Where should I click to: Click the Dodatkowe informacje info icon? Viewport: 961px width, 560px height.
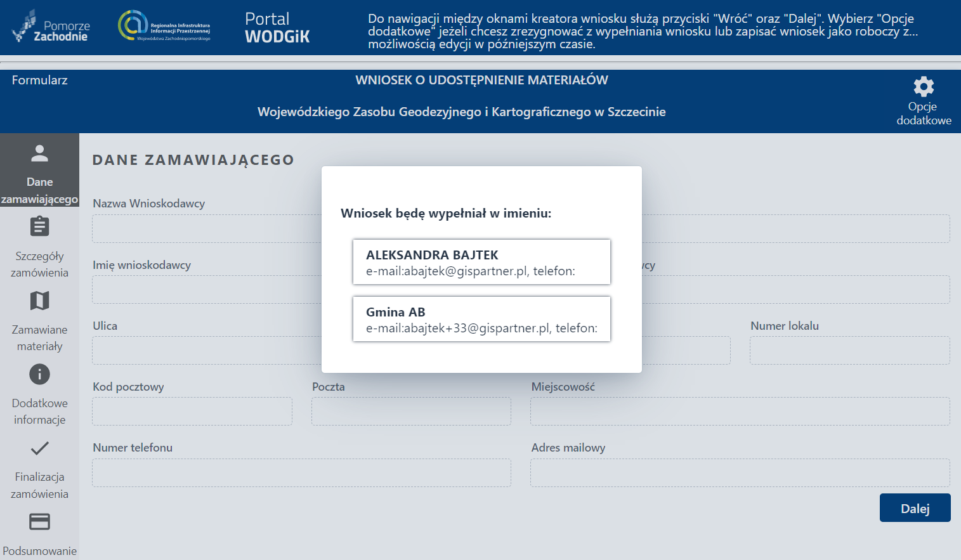pos(39,374)
